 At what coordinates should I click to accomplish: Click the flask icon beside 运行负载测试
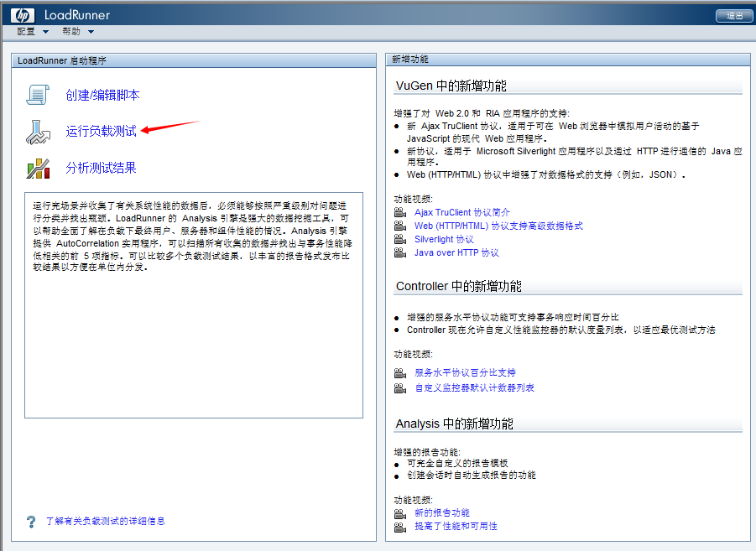[38, 132]
